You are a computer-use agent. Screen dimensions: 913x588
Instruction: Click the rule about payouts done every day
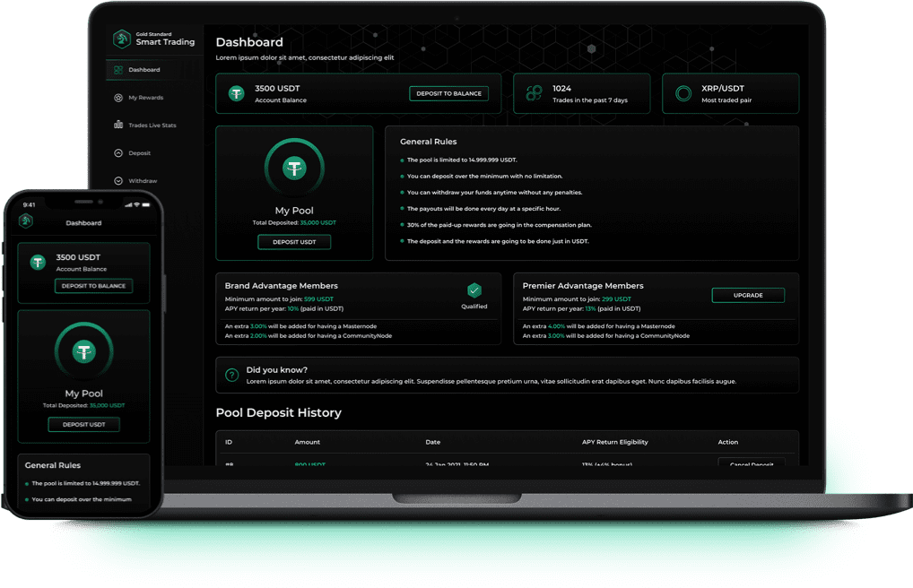tap(484, 209)
